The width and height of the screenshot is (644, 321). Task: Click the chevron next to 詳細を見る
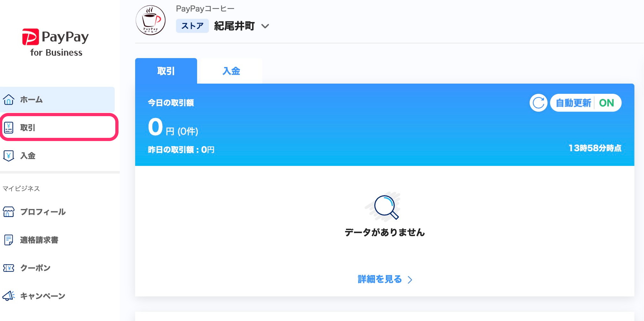pyautogui.click(x=410, y=280)
